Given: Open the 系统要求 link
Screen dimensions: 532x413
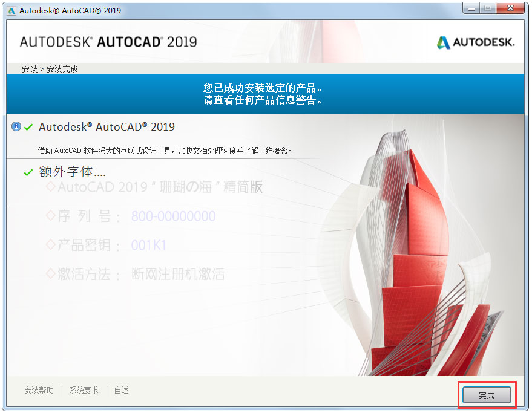Looking at the screenshot, I should [x=83, y=391].
